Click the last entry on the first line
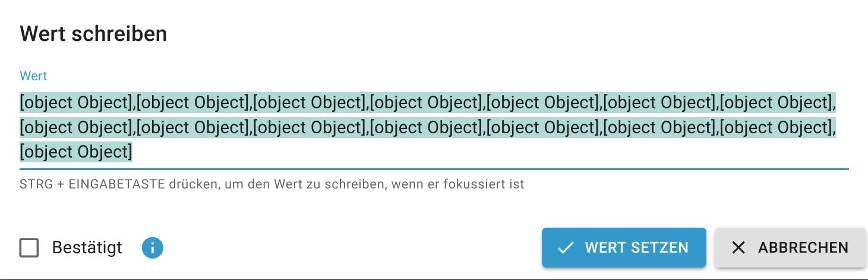This screenshot has height=280, width=868. 775,103
